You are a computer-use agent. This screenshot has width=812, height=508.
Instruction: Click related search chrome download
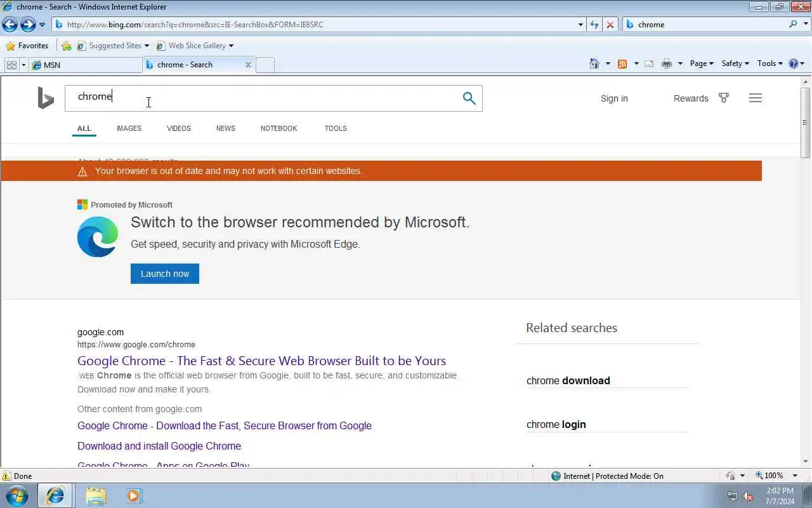coord(568,380)
